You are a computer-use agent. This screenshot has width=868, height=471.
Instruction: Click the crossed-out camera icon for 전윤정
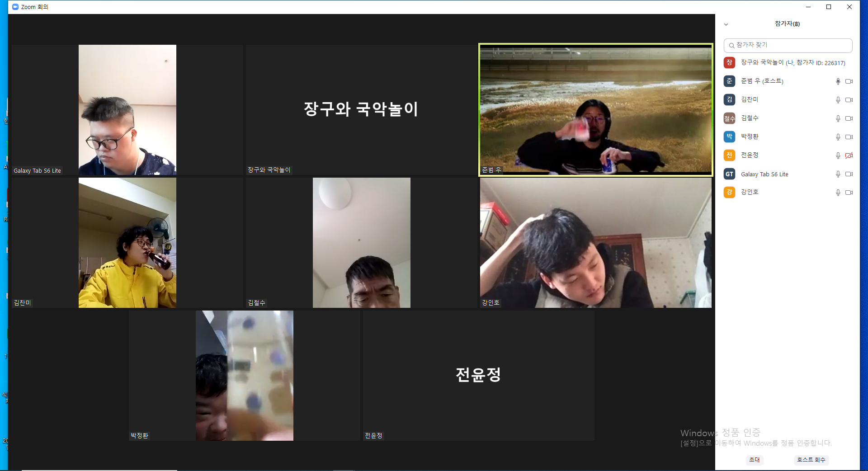pyautogui.click(x=849, y=155)
